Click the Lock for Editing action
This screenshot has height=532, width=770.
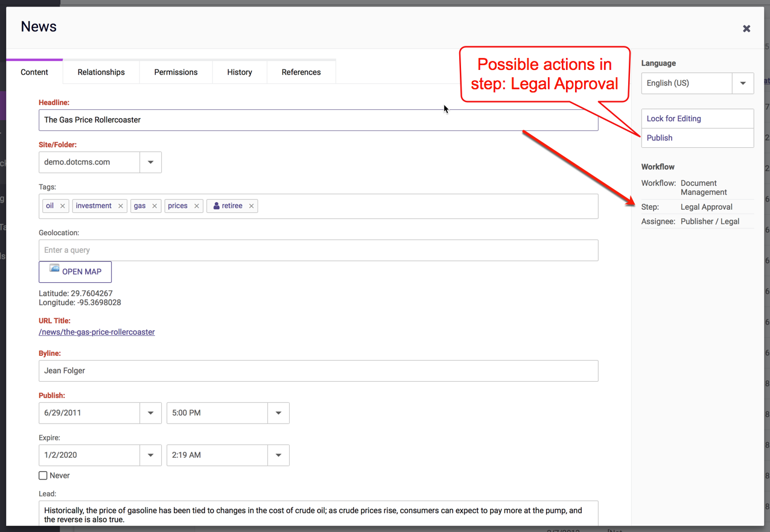tap(674, 119)
